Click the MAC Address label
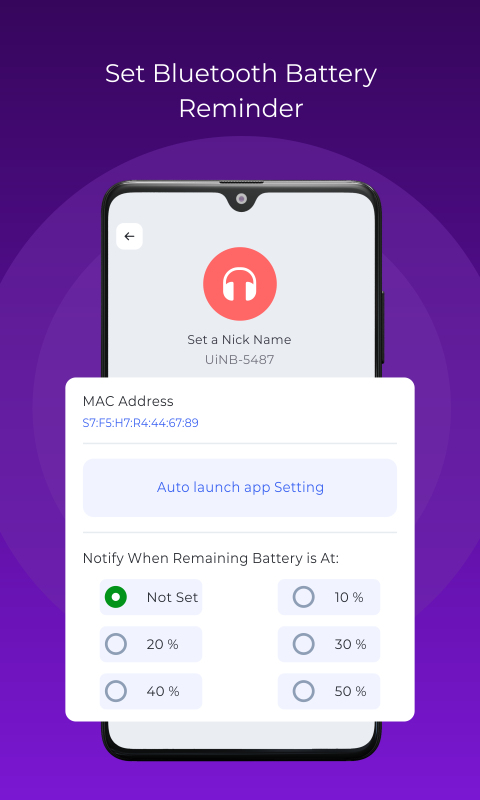 (x=128, y=402)
